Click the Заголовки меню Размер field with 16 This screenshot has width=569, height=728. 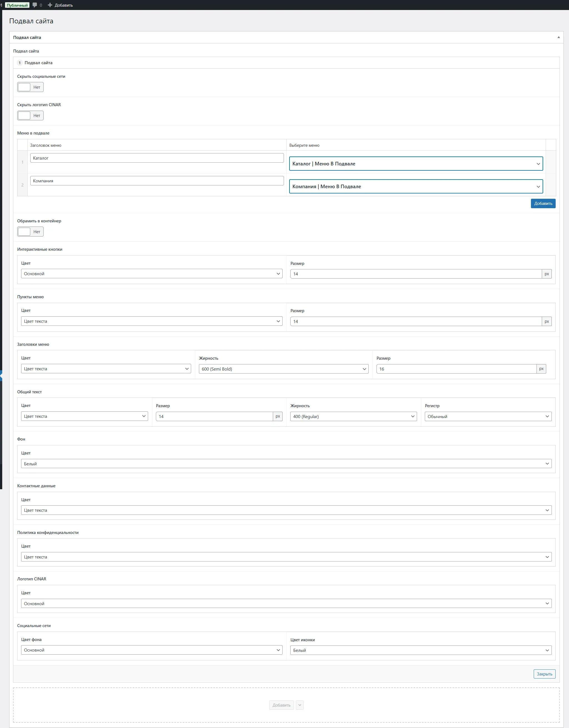point(456,369)
